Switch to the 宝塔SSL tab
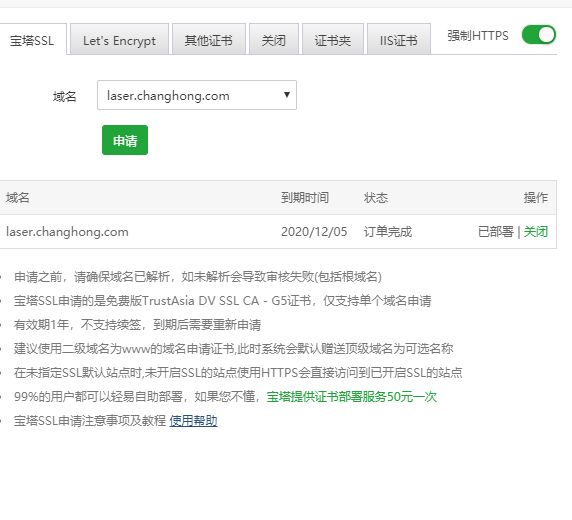 point(32,40)
